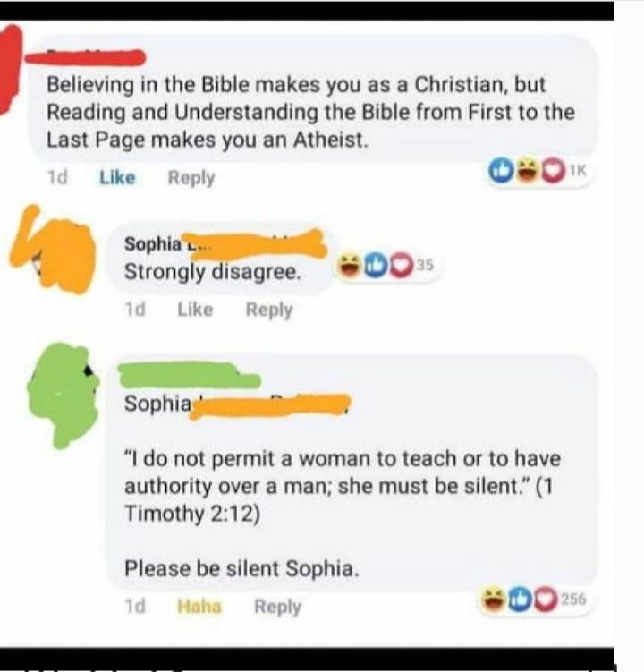Toggle the Haha reaction on Timothy reply
This screenshot has height=672, width=644.
tap(199, 606)
